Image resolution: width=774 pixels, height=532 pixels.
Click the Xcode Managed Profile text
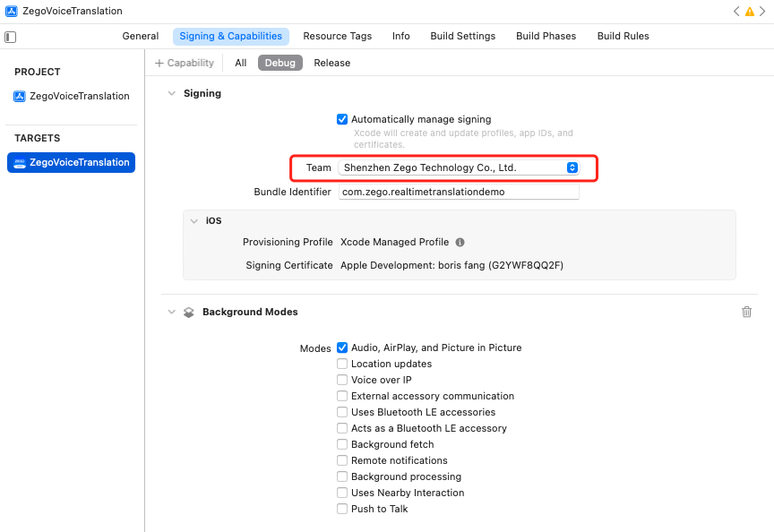[394, 243]
